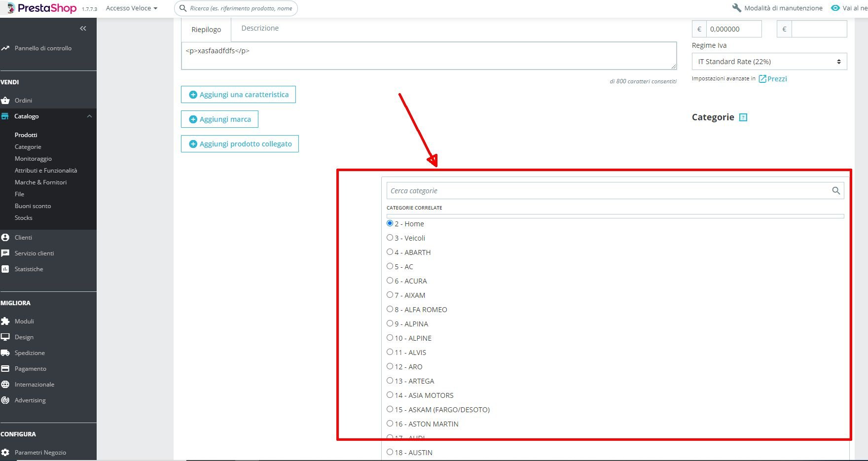Click Modalità di manutenzione link
This screenshot has width=868, height=461.
click(783, 8)
